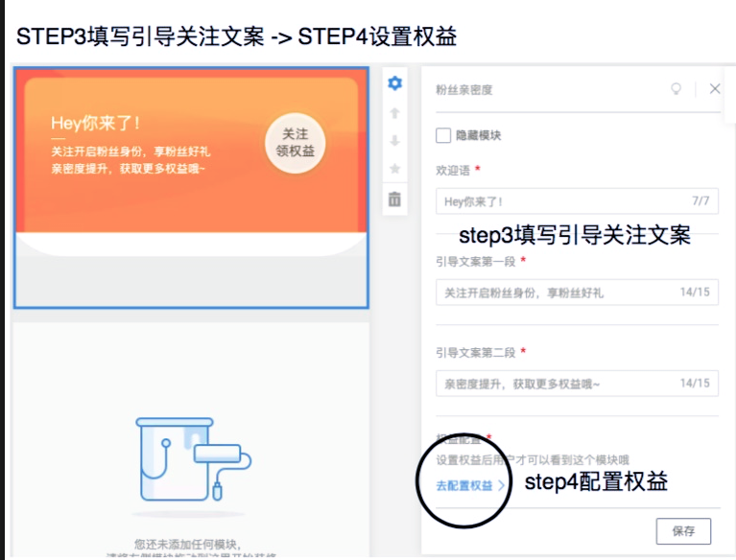The width and height of the screenshot is (736, 560).
Task: Click the lightbulb tips icon
Action: tap(676, 88)
